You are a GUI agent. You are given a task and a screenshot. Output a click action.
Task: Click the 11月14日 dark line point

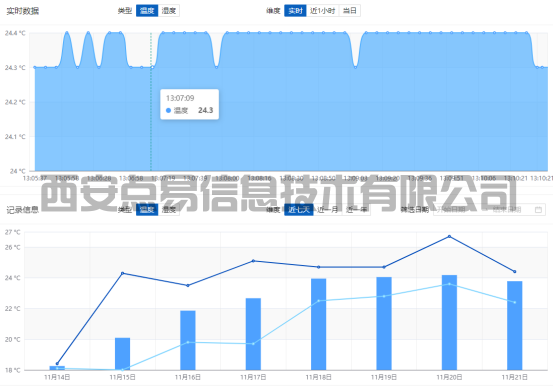(57, 363)
